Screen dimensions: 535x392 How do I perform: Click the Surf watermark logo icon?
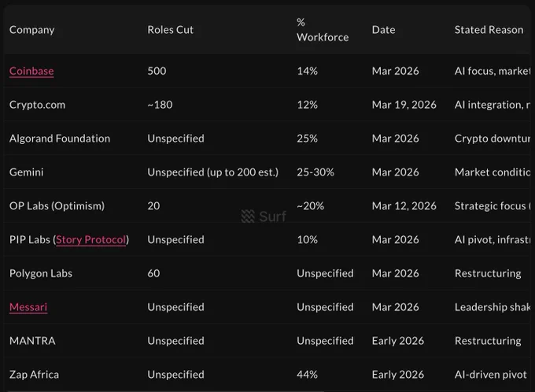click(x=248, y=216)
